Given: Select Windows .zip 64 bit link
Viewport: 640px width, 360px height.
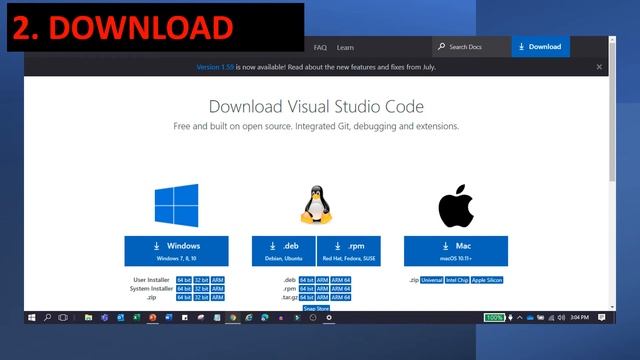Looking at the screenshot, I should pos(184,297).
